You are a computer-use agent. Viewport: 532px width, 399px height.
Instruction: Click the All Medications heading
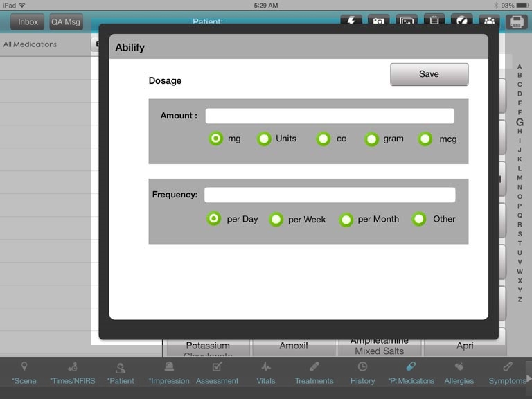click(30, 44)
